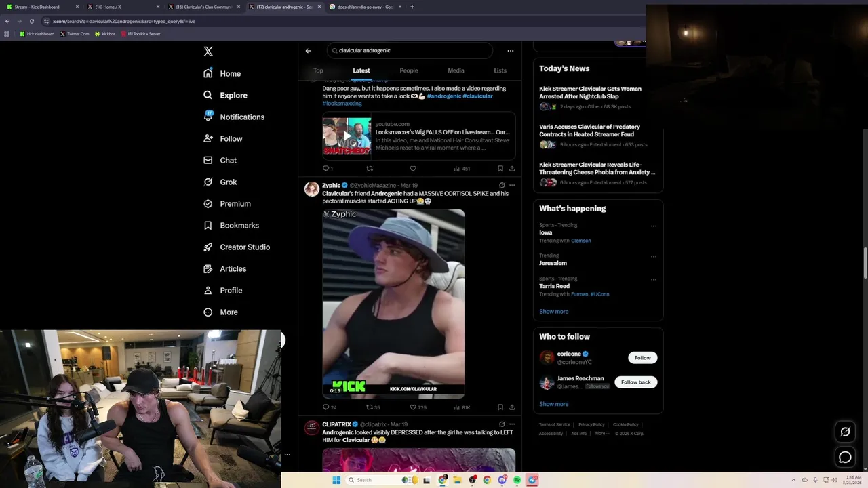Click the X logo above the sidebar
The height and width of the screenshot is (488, 868).
tap(208, 52)
